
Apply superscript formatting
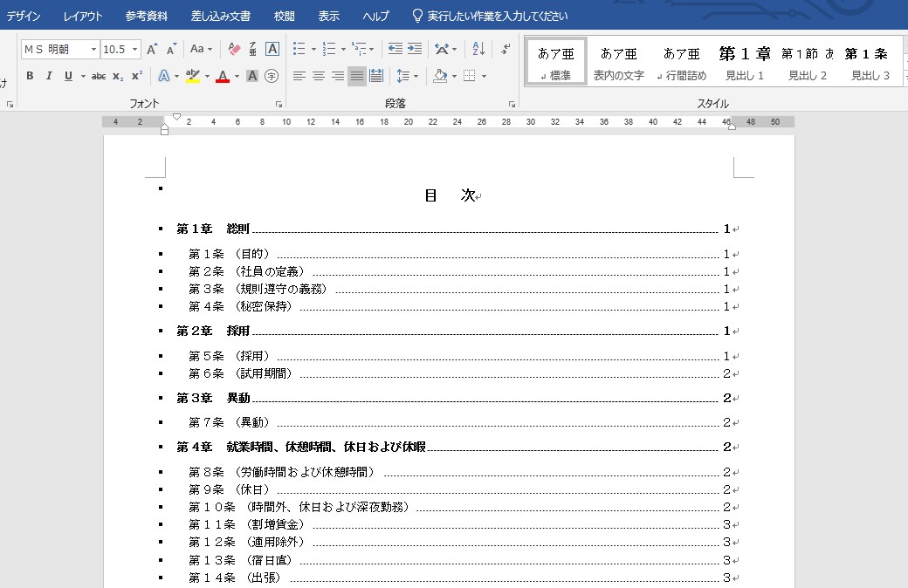[137, 76]
